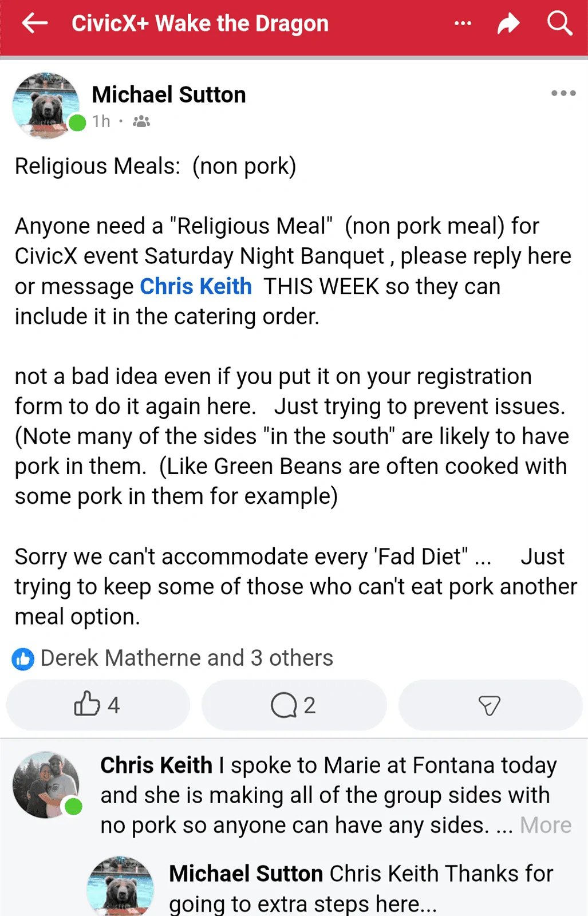Open Michael Sutton's profile from post author
Screen dimensions: 588x916
(169, 95)
